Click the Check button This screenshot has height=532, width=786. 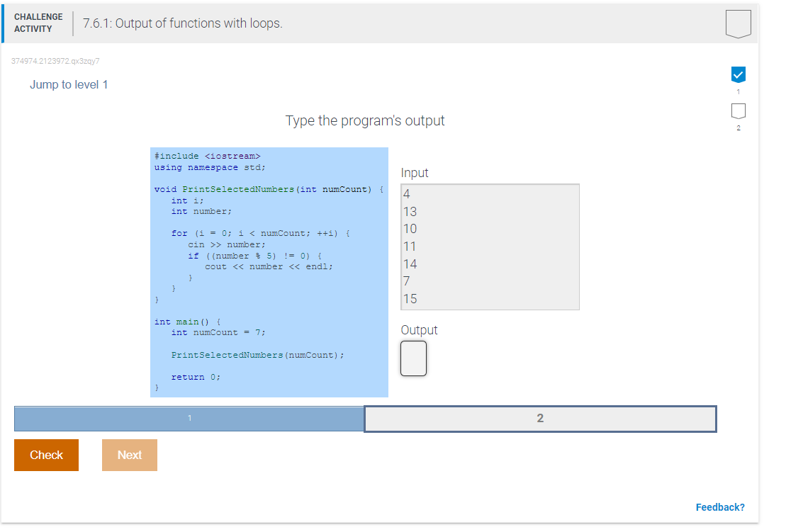click(46, 455)
